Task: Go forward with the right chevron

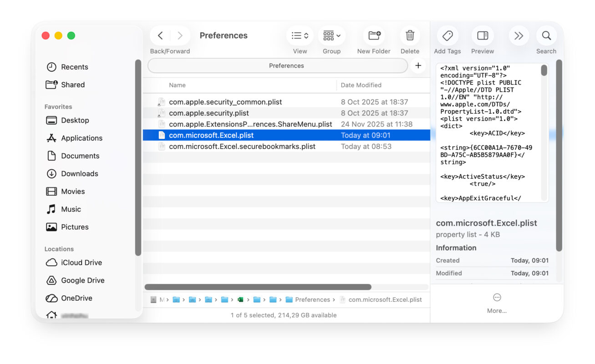Action: pos(180,35)
